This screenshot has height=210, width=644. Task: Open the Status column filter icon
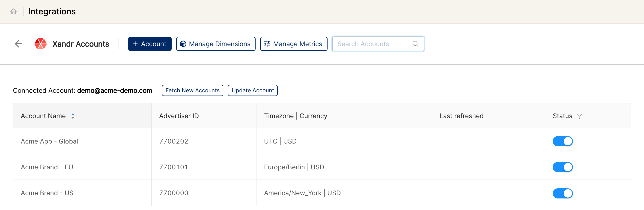[579, 116]
